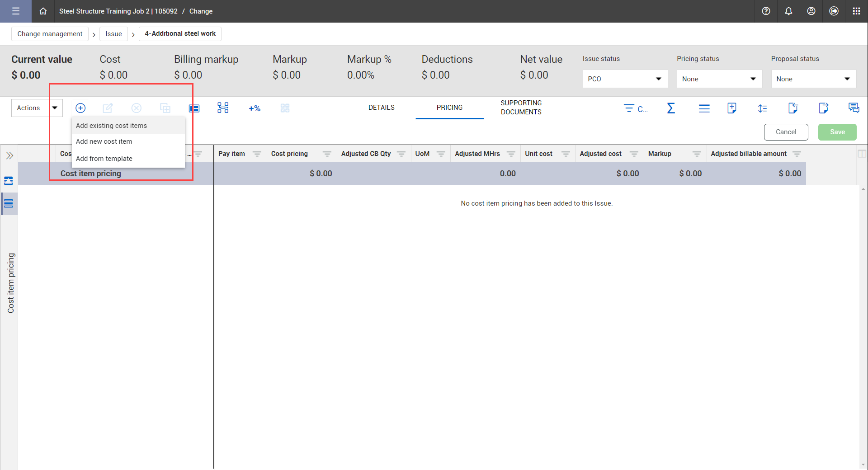Click the row height adjustment icon
This screenshot has height=470, width=868.
coord(762,108)
